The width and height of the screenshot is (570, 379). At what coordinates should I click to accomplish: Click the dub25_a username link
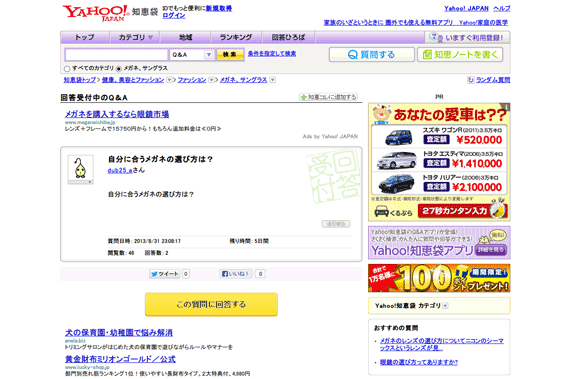point(120,170)
